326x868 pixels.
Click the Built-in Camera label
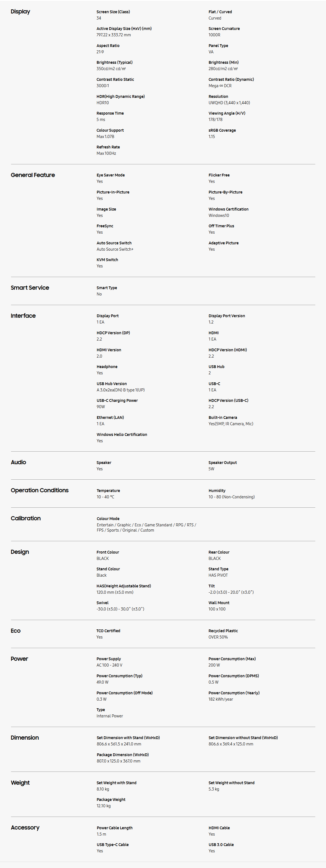(x=223, y=418)
